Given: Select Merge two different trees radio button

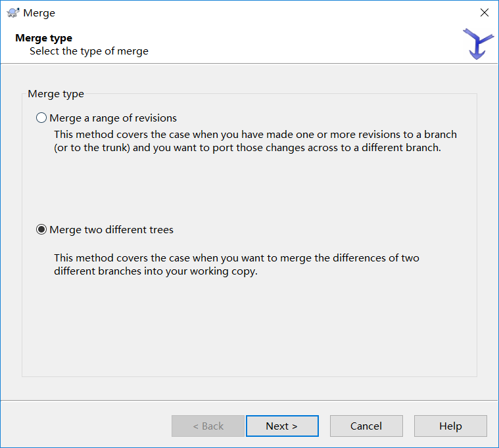Looking at the screenshot, I should (x=105, y=229).
